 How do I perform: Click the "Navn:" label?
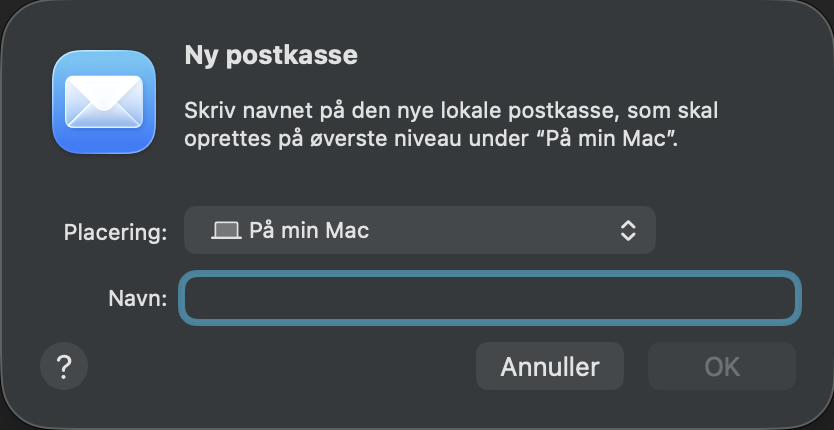139,299
